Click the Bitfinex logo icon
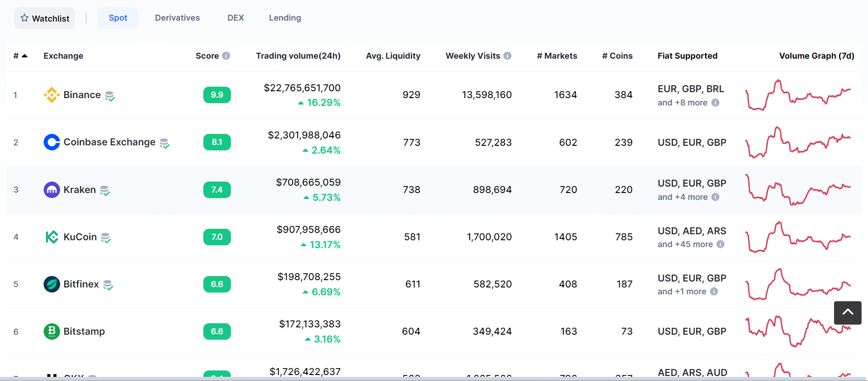This screenshot has width=868, height=381. tap(51, 284)
